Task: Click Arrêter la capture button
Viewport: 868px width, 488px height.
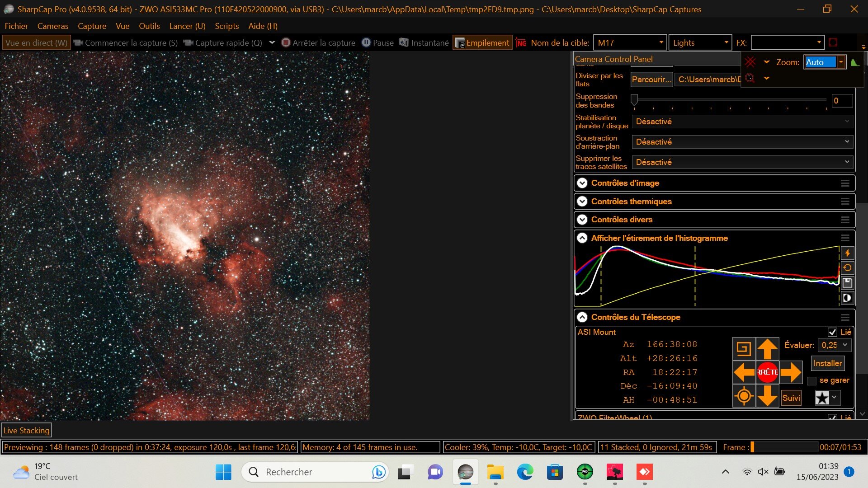Action: [318, 43]
